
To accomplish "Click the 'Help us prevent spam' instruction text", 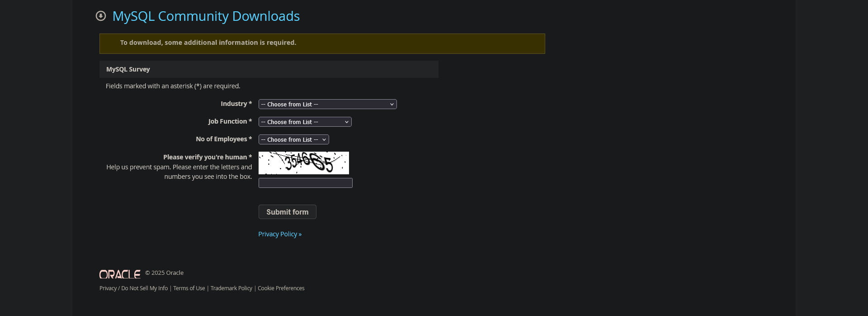I will (179, 172).
